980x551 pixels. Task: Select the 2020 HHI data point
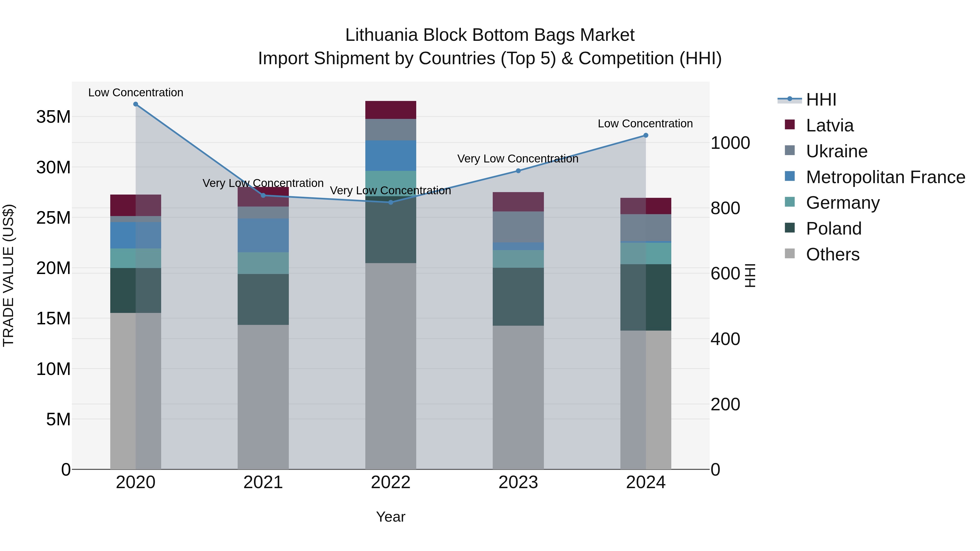tap(136, 104)
